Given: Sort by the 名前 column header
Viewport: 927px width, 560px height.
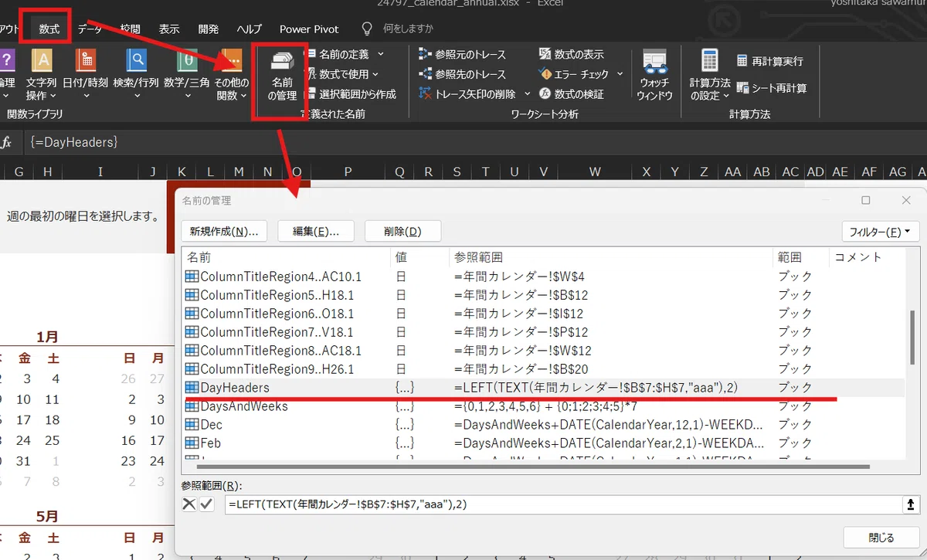Looking at the screenshot, I should [286, 257].
